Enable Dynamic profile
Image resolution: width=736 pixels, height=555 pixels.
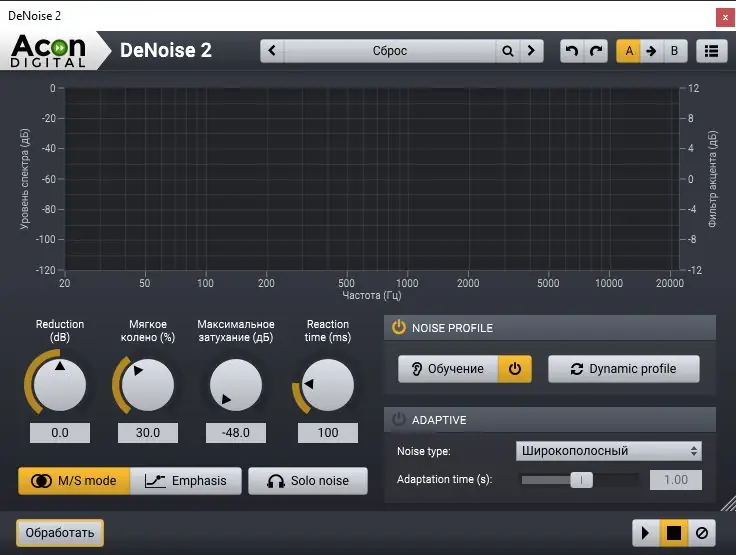coord(623,369)
